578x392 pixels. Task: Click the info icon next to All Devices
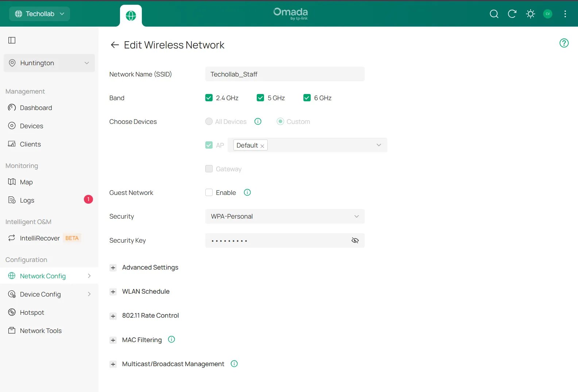pyautogui.click(x=258, y=121)
